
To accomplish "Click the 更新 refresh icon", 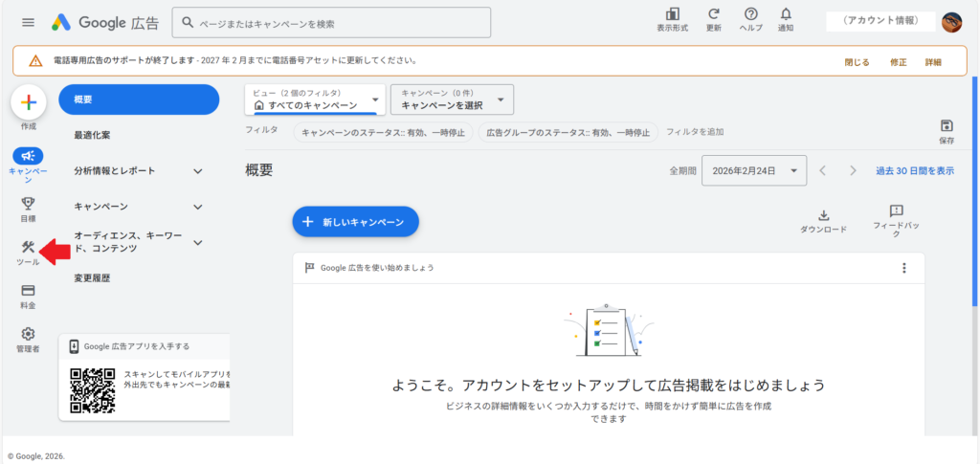I will point(713,20).
